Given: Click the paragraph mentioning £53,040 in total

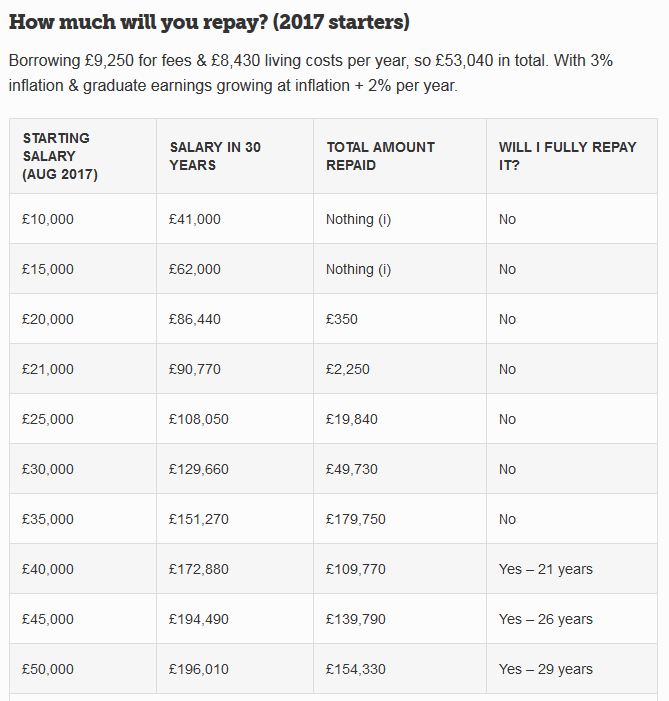Looking at the screenshot, I should point(311,73).
